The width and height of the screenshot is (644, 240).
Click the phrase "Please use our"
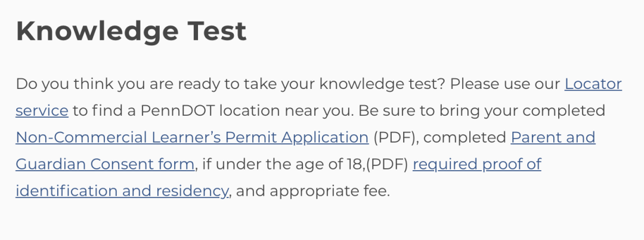[504, 84]
